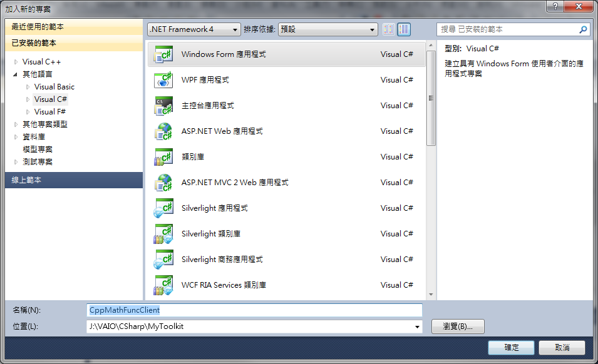Screen dimensions: 598x364
Task: Open the .NET Framework 4 version dropdown
Action: 193,29
